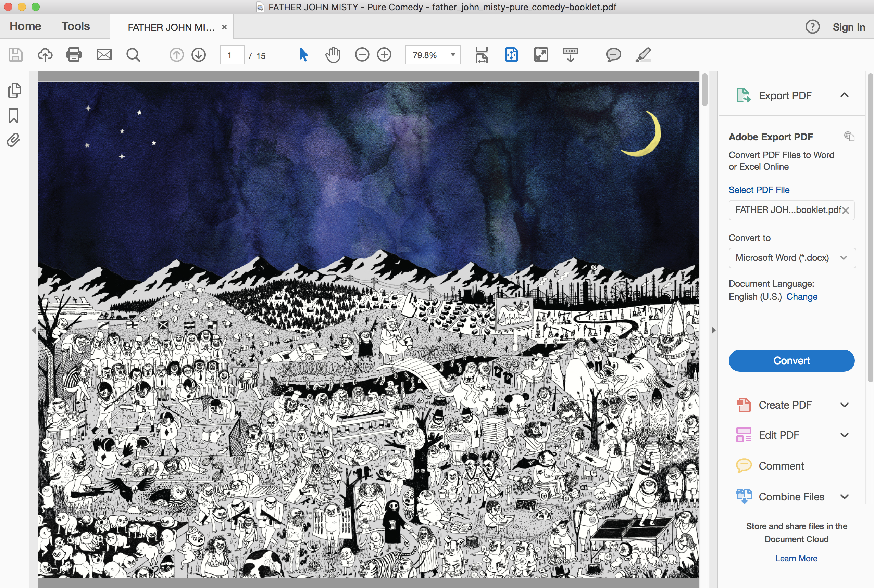The width and height of the screenshot is (874, 588).
Task: Click the Learn More link
Action: 796,558
